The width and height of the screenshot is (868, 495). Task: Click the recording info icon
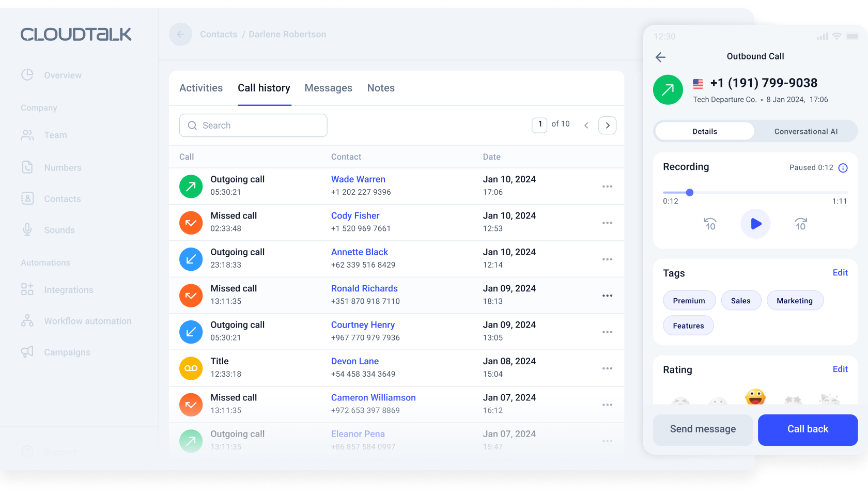click(x=843, y=168)
